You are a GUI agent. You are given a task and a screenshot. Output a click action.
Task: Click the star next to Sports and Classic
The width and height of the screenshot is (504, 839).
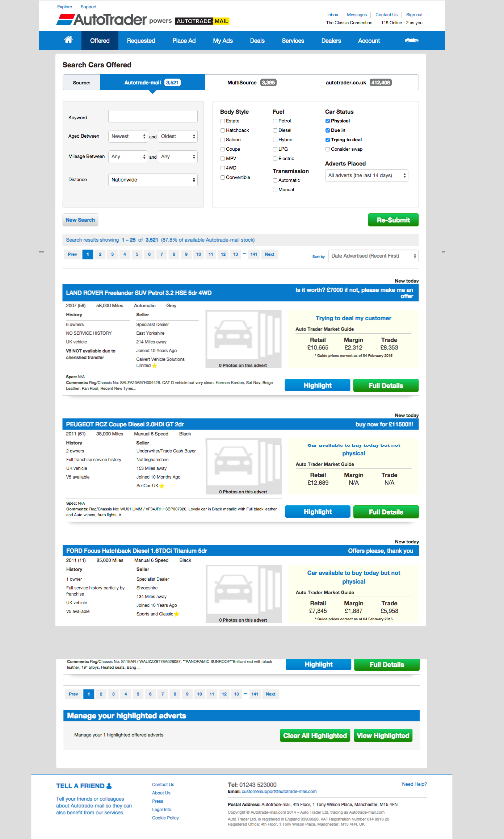point(177,614)
